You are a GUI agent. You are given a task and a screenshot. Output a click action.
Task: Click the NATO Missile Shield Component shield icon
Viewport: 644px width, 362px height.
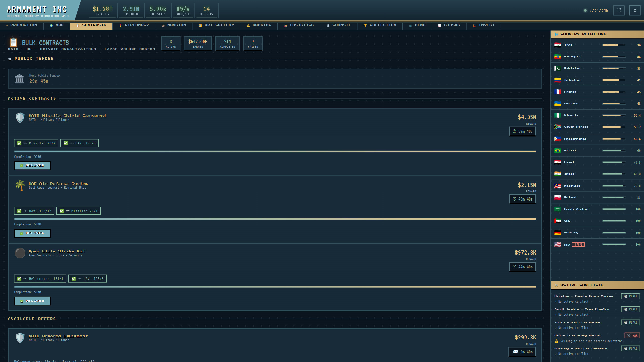coord(20,117)
